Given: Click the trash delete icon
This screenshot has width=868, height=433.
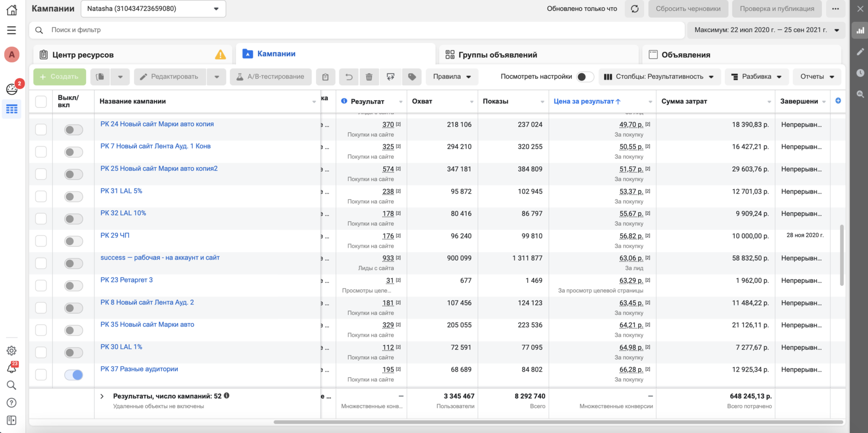Looking at the screenshot, I should (369, 77).
